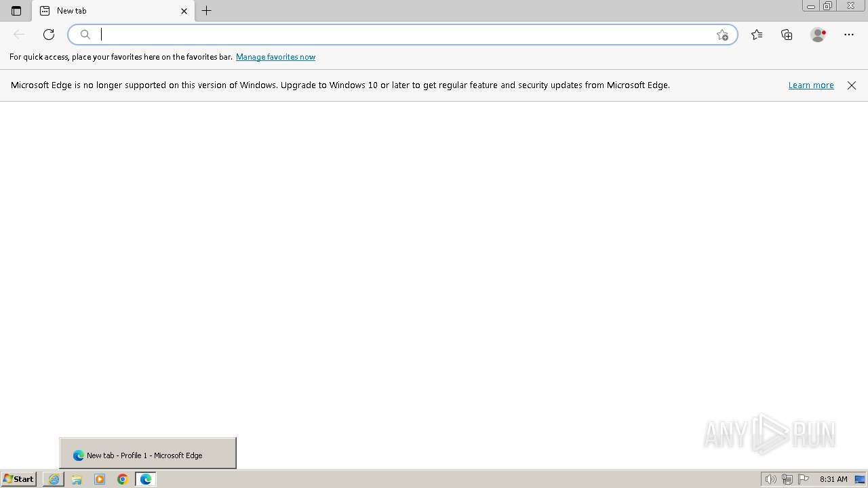Open Windows Media Player from taskbar
The height and width of the screenshot is (488, 868).
[100, 479]
